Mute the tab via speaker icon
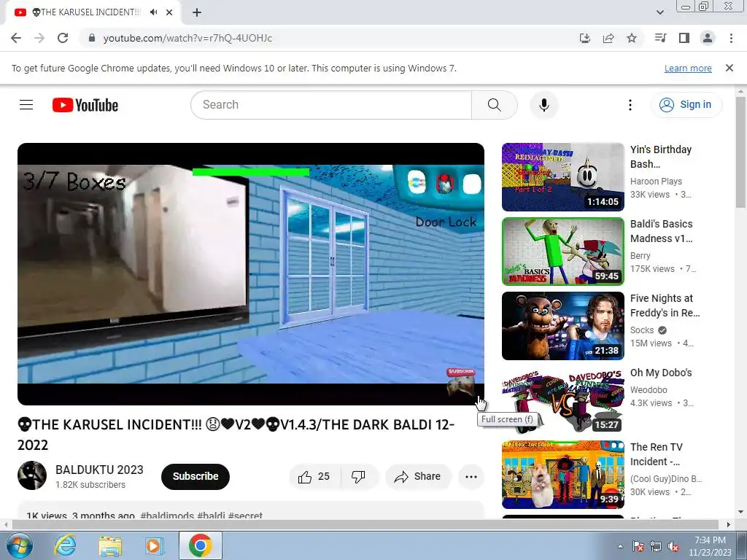This screenshot has width=747, height=560. tap(153, 12)
